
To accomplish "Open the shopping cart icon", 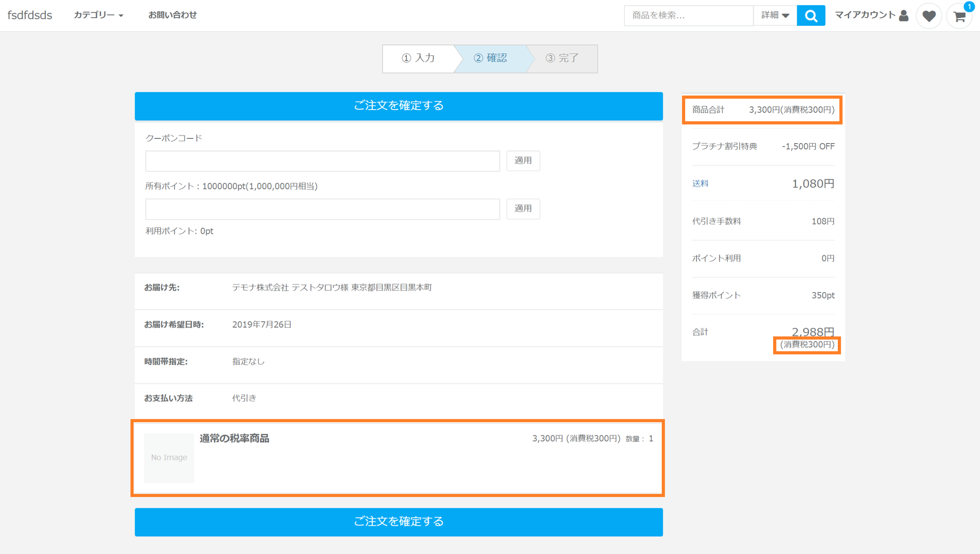I will [959, 17].
